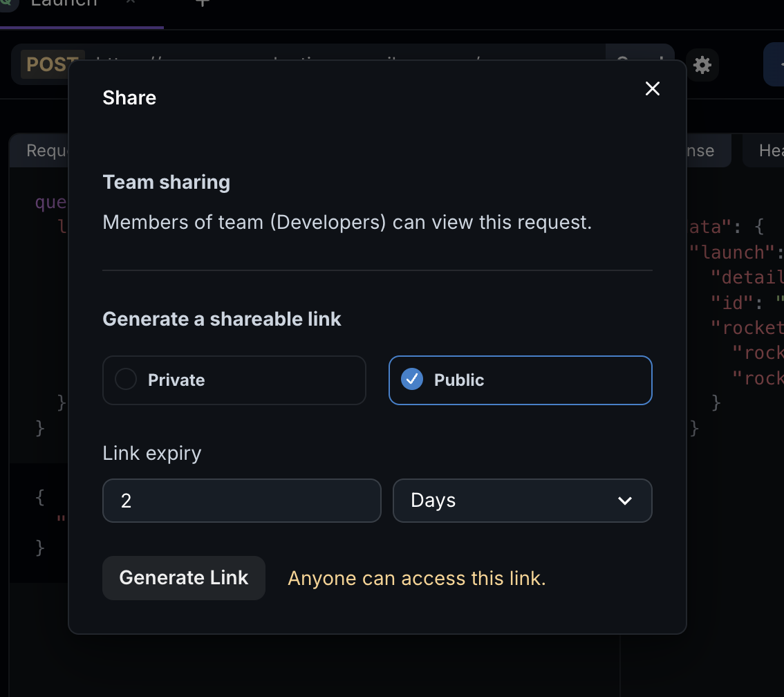The image size is (784, 697).
Task: Open the request settings gear icon
Action: pos(702,64)
